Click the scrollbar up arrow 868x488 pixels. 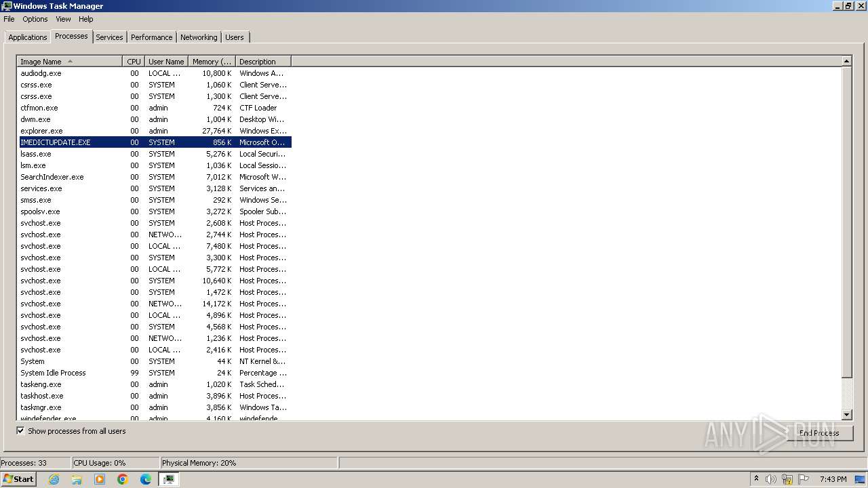coord(846,61)
